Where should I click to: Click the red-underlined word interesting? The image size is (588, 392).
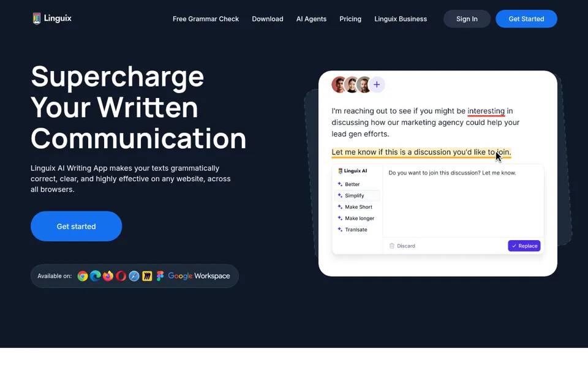[x=486, y=111]
